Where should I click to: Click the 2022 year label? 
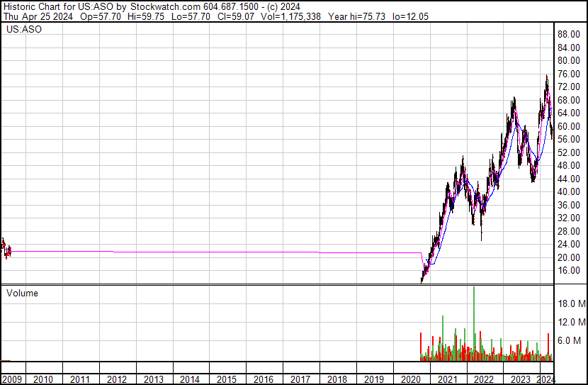coord(483,379)
